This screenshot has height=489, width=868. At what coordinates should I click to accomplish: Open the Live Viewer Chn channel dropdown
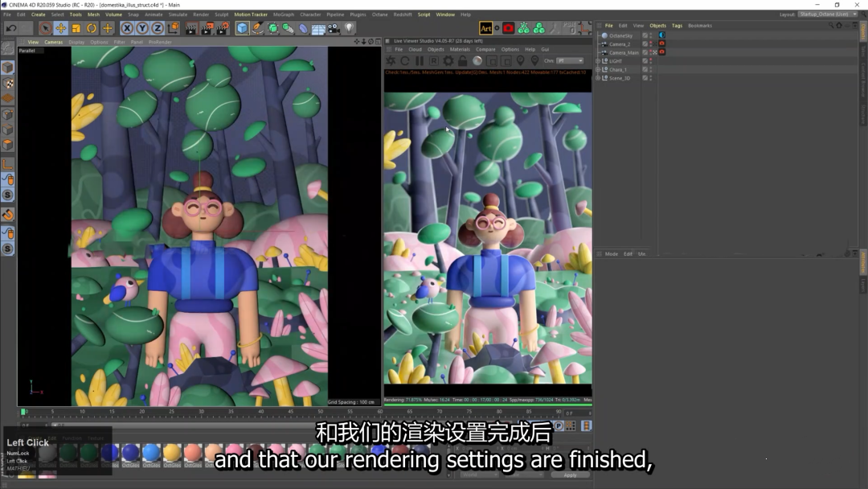(x=570, y=61)
